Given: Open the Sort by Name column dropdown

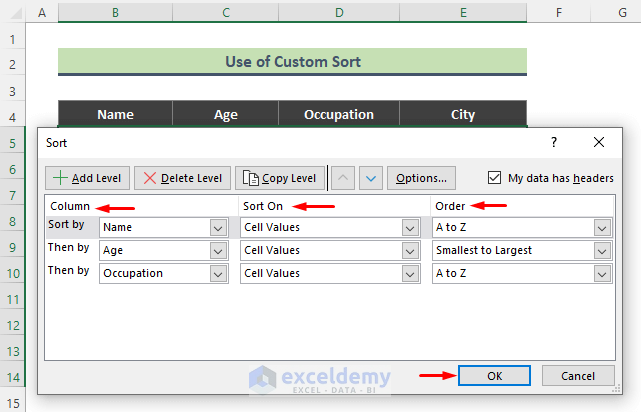Looking at the screenshot, I should pos(219,227).
